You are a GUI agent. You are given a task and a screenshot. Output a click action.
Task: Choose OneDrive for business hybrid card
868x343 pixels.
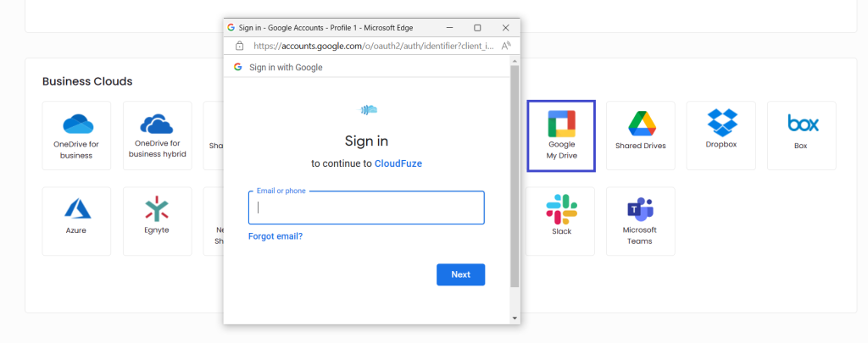click(x=157, y=136)
